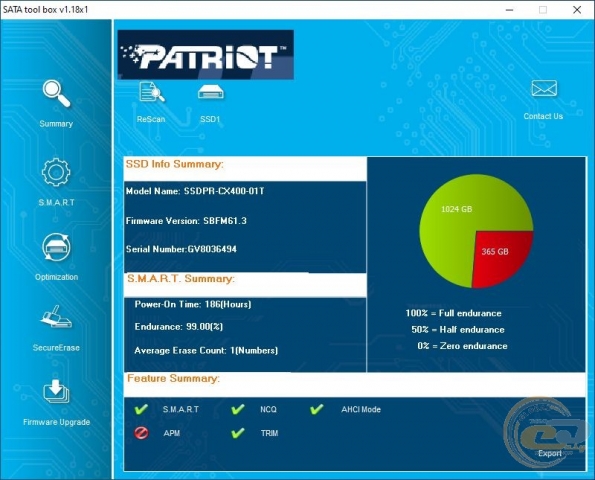This screenshot has width=595, height=480.
Task: Click the SSD1 label
Action: [210, 119]
